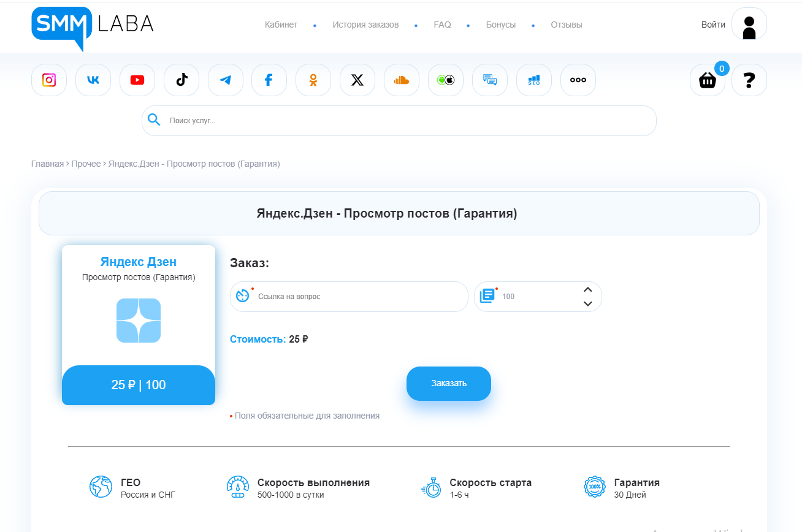Click the Яндекс Дзен title on the card
This screenshot has height=532, width=802.
tap(139, 262)
